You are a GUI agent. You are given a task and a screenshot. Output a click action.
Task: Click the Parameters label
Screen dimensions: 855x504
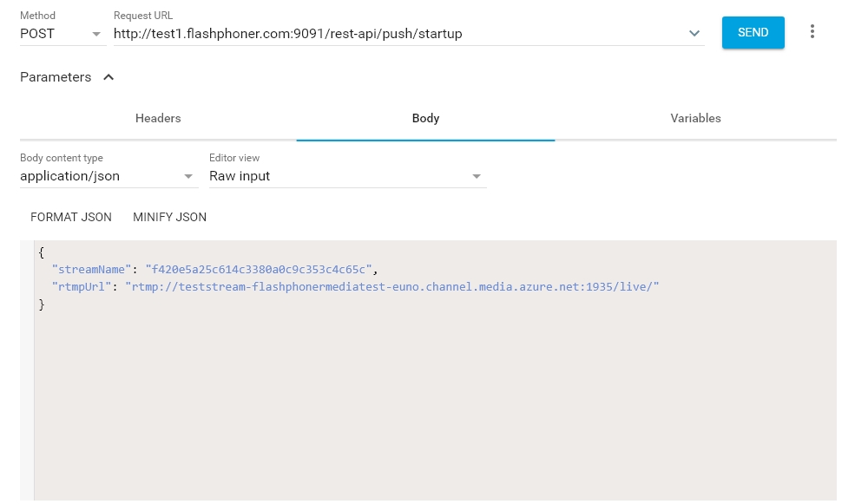56,77
